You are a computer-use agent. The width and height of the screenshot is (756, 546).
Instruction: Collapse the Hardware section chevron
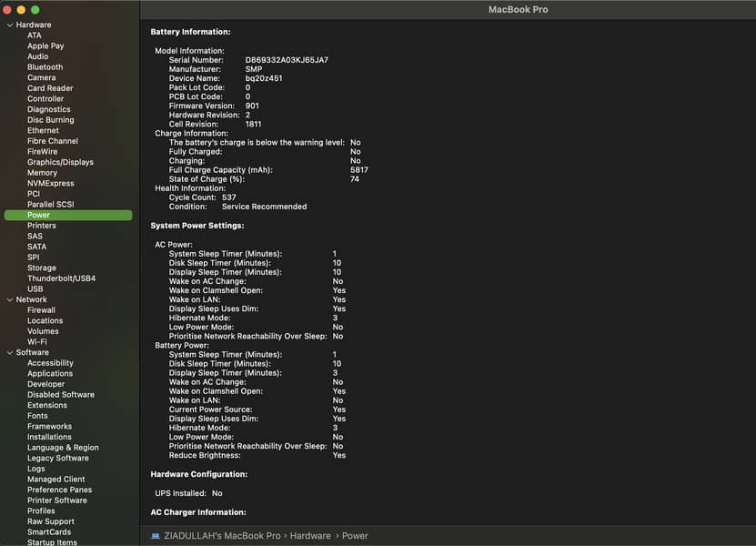tap(10, 25)
